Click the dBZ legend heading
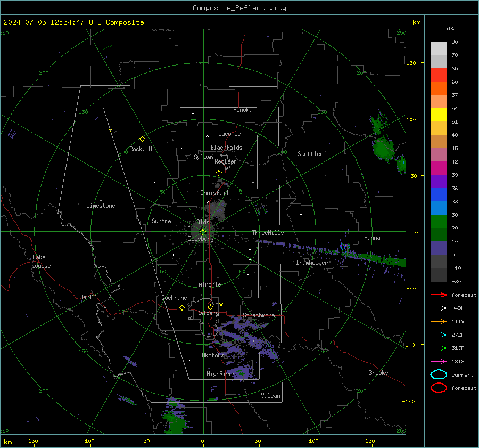Image resolution: width=479 pixels, height=448 pixels. click(x=451, y=28)
